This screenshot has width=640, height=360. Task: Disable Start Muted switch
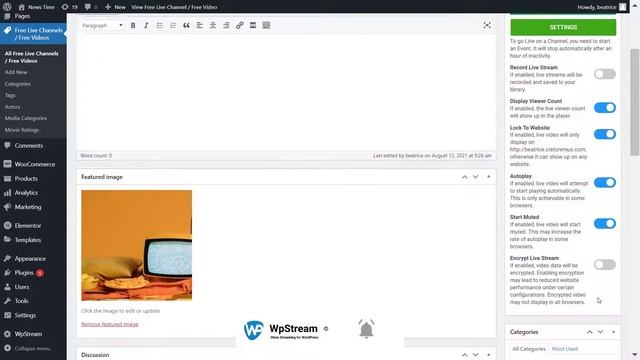pyautogui.click(x=604, y=223)
